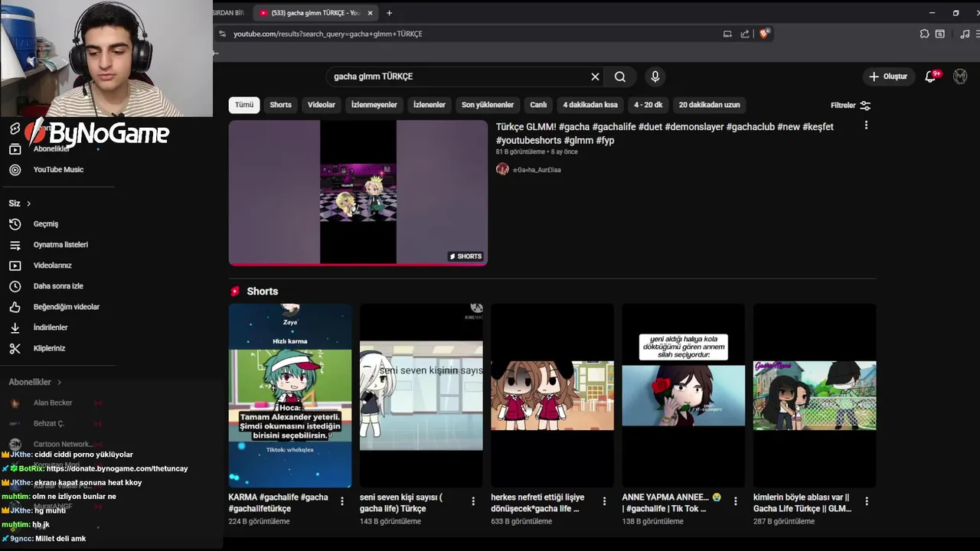Click the cast screen icon in address bar
Screen dimensions: 980x551
[727, 34]
